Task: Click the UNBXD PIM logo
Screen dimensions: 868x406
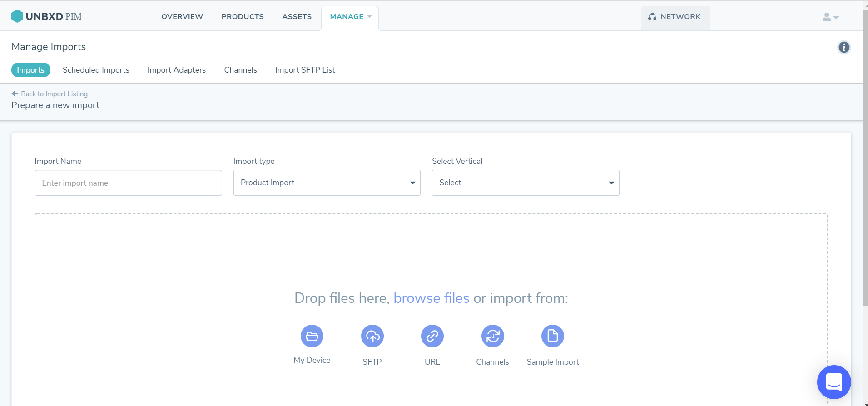Action: coord(46,16)
